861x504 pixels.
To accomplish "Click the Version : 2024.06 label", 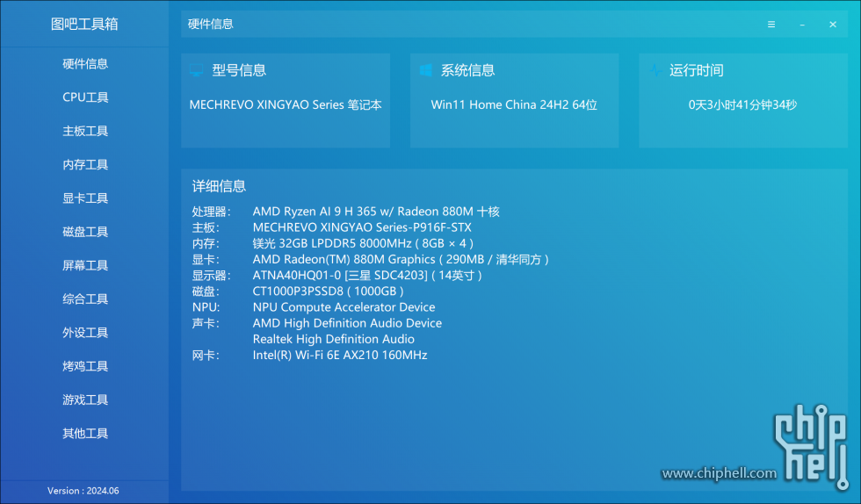I will point(83,491).
